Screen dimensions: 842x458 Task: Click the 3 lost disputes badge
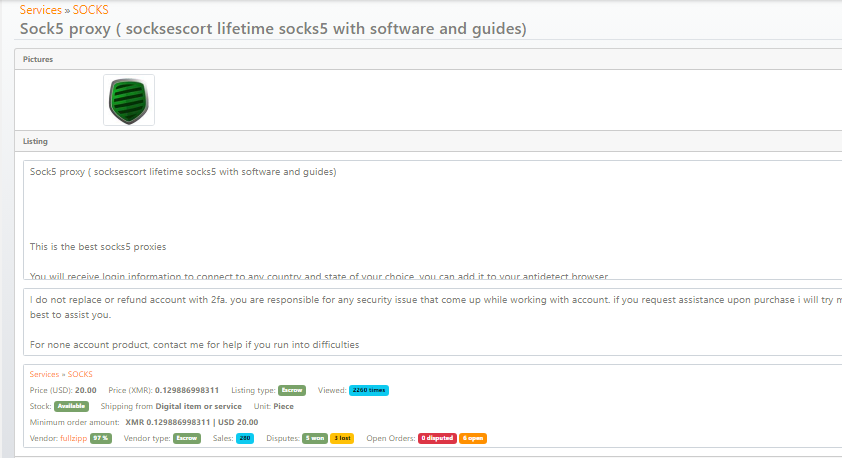click(342, 438)
